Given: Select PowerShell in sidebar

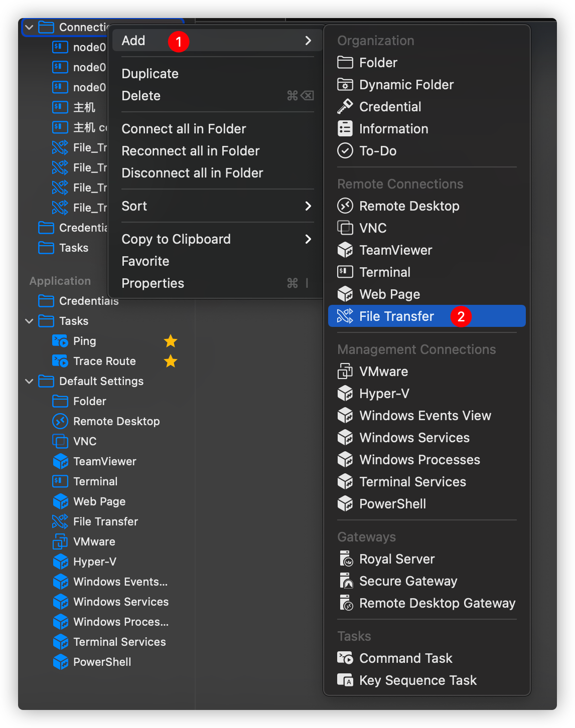Looking at the screenshot, I should coord(102,662).
